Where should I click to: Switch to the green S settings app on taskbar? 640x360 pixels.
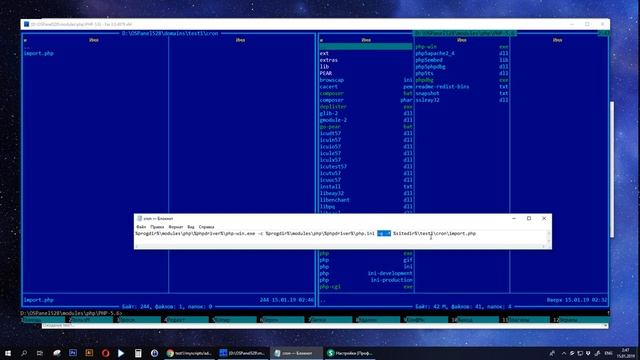(350, 353)
